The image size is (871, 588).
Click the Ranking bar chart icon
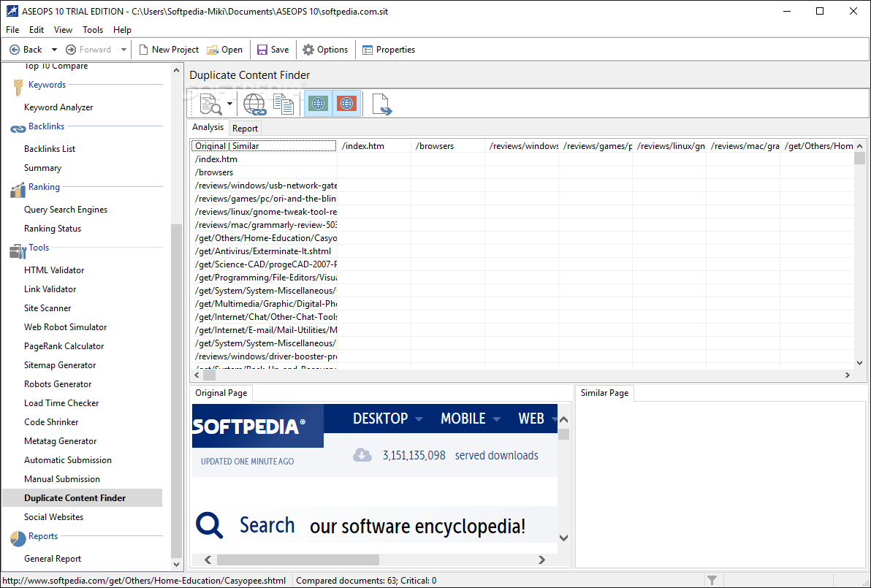pyautogui.click(x=18, y=190)
